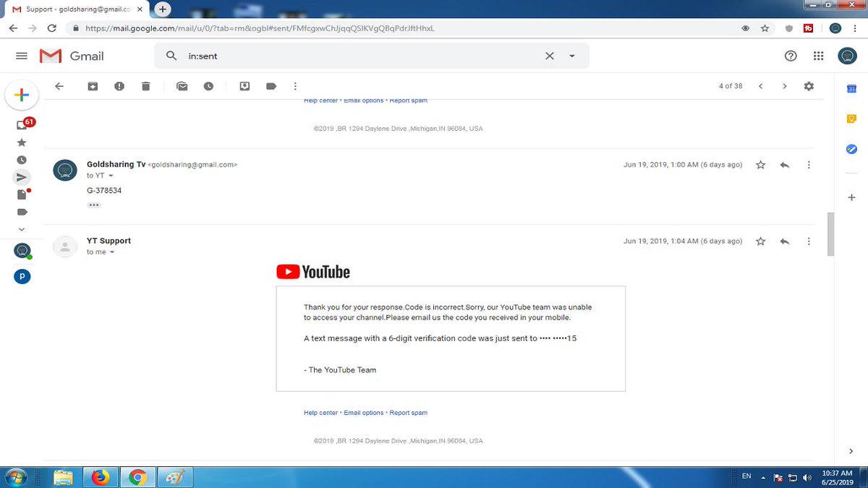Open top Report spam link
Image resolution: width=868 pixels, height=488 pixels.
click(x=409, y=100)
